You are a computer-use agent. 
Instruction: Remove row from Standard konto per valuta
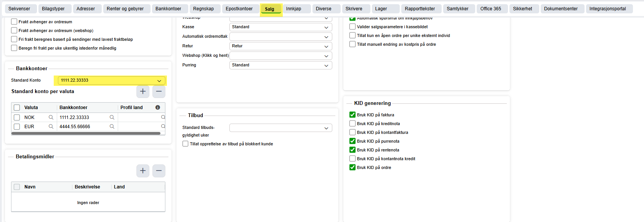[x=159, y=92]
